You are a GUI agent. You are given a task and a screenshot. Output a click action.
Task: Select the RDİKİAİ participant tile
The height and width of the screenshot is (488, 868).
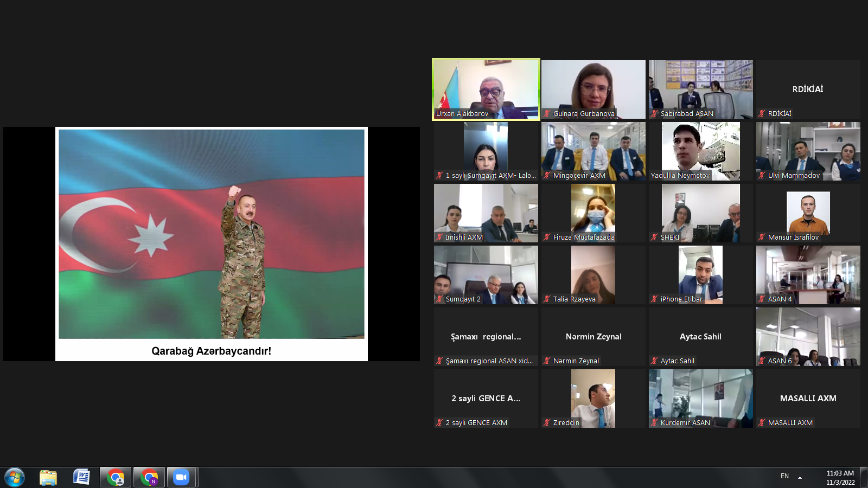pos(808,88)
